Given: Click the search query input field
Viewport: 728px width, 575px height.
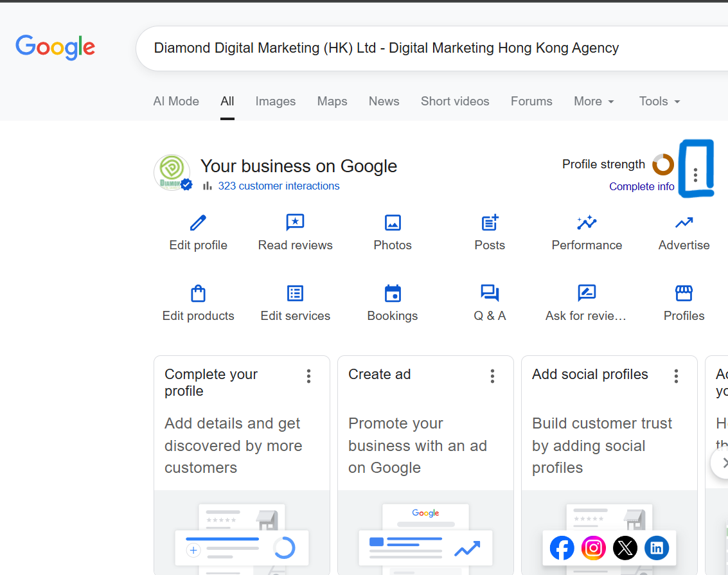Looking at the screenshot, I should (x=432, y=48).
